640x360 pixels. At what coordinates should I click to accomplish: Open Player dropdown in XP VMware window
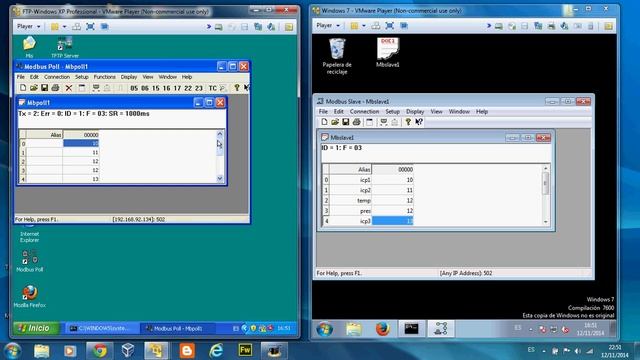pyautogui.click(x=29, y=27)
